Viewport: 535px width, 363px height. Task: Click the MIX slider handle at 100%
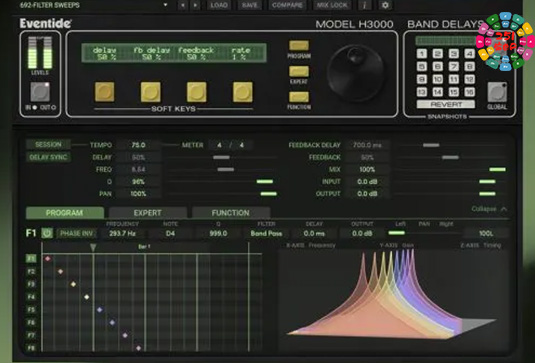point(497,169)
